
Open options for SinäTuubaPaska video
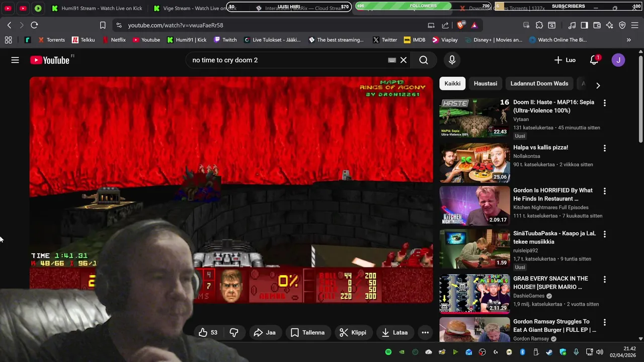[605, 234]
